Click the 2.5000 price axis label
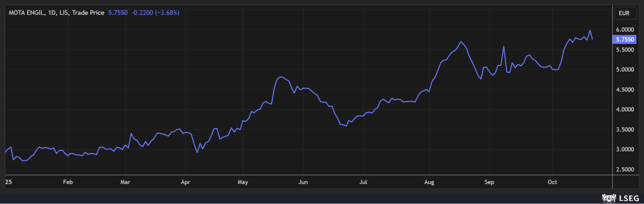The width and height of the screenshot is (644, 204). pyautogui.click(x=625, y=169)
